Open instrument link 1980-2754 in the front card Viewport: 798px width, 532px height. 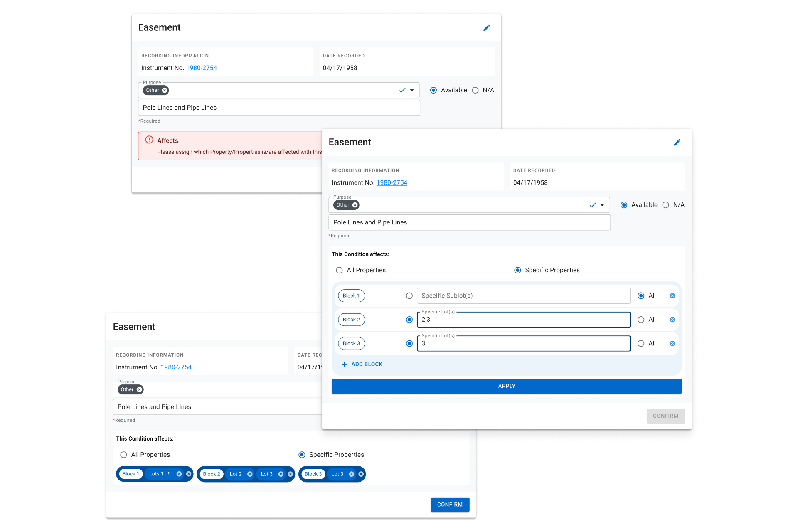tap(392, 182)
